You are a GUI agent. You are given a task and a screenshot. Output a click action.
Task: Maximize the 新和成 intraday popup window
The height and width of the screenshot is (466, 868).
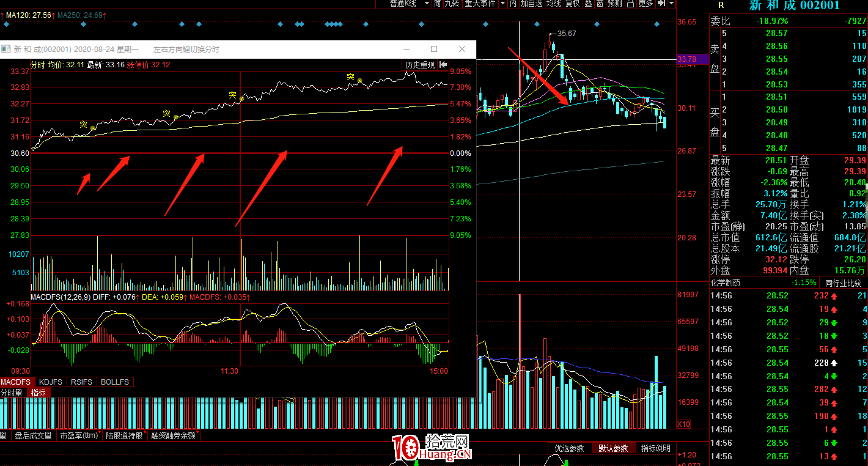[x=434, y=49]
